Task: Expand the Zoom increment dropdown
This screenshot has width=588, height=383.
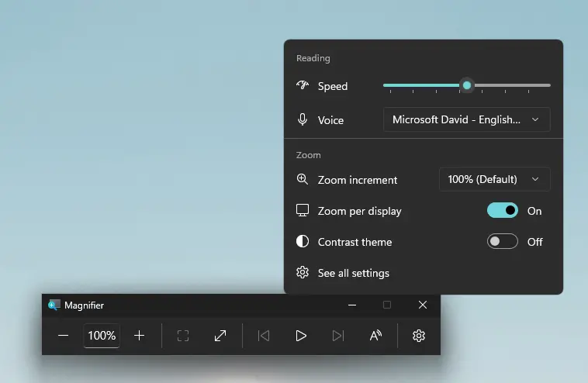Action: pyautogui.click(x=494, y=179)
